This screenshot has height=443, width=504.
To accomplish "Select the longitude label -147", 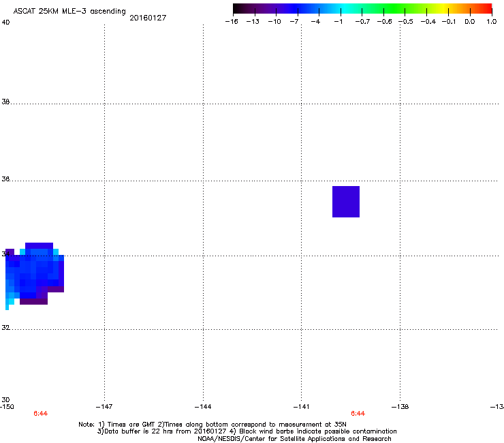I will coord(104,407).
